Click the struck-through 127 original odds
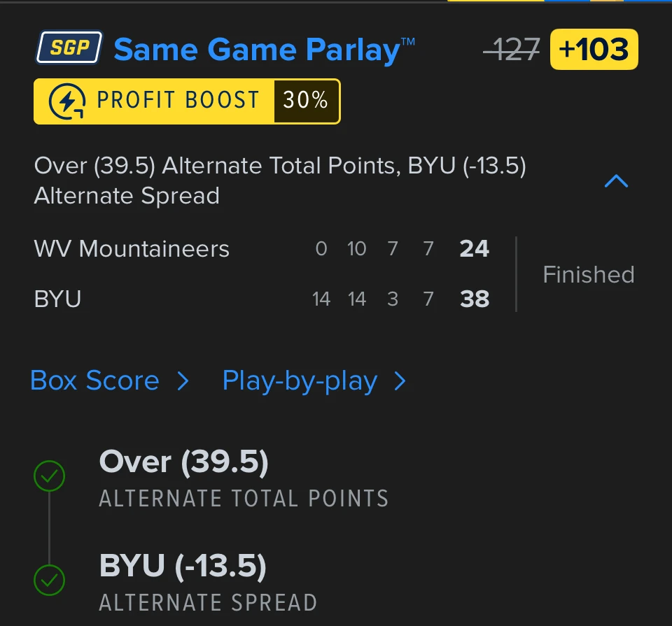This screenshot has width=672, height=626. click(x=511, y=49)
